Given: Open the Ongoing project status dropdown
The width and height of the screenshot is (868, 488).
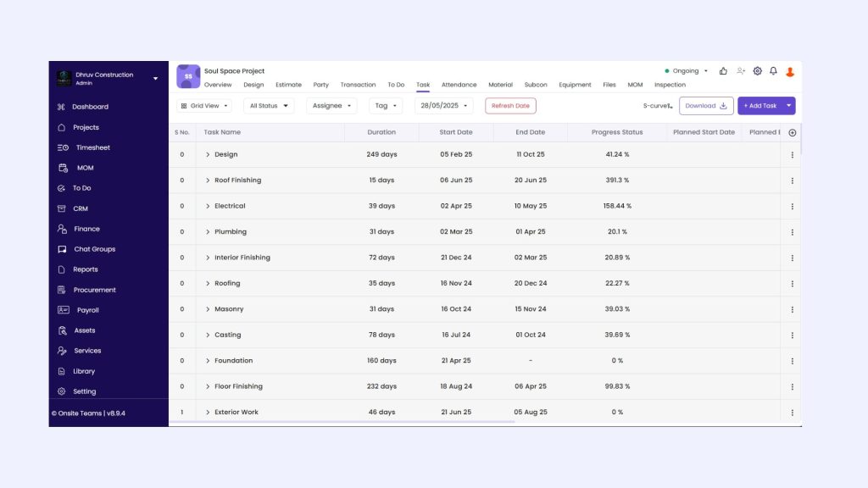Looking at the screenshot, I should point(686,71).
